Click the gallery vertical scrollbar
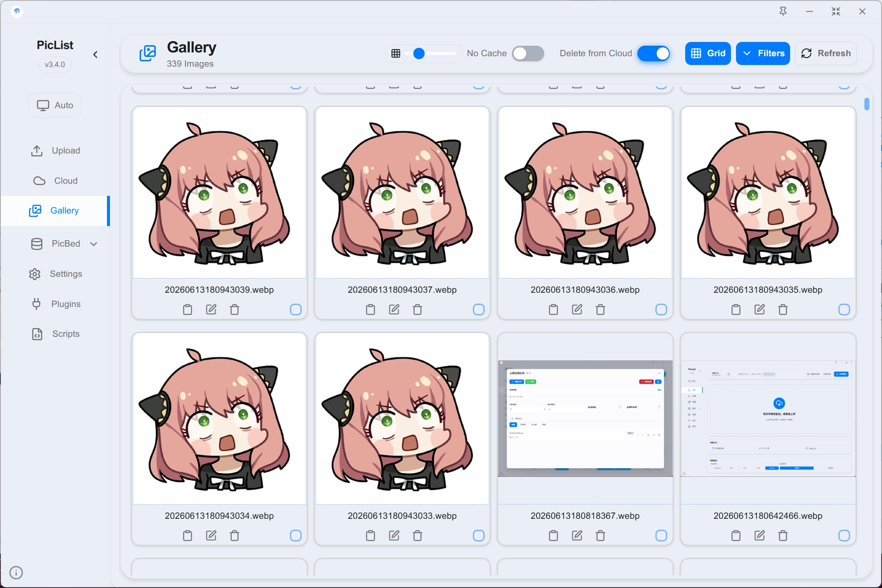The image size is (882, 588). tap(867, 104)
